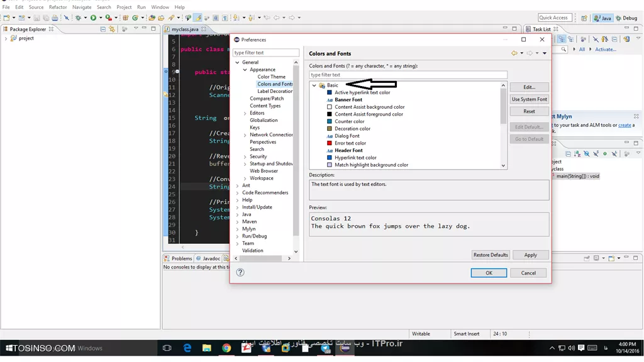644x362 pixels.
Task: Click the New Java Class green icon
Action: [x=135, y=18]
